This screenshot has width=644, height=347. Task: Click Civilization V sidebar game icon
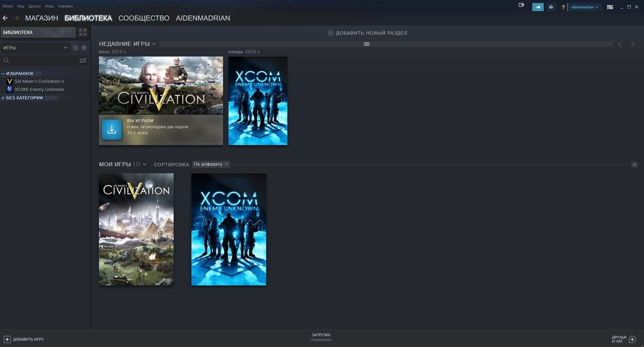(9, 81)
